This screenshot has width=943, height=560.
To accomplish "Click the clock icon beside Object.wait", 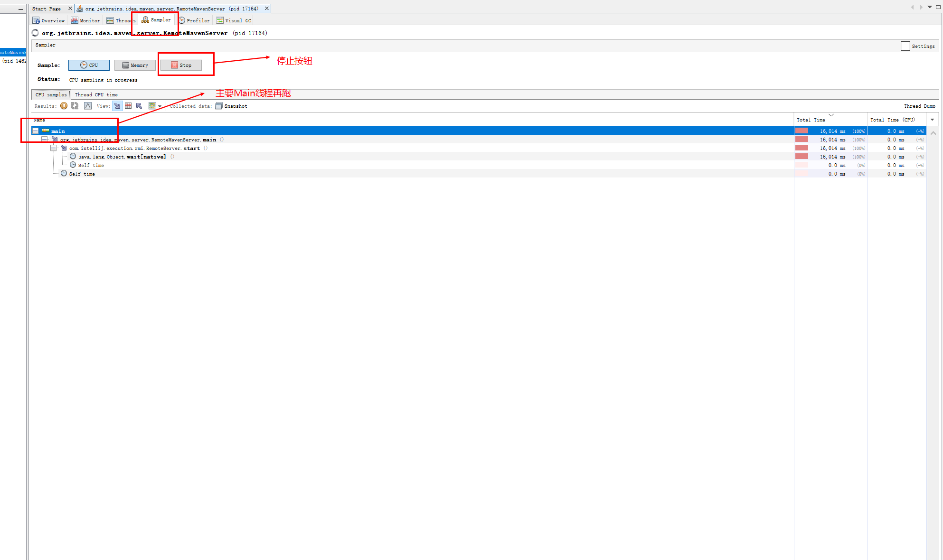I will pos(73,156).
